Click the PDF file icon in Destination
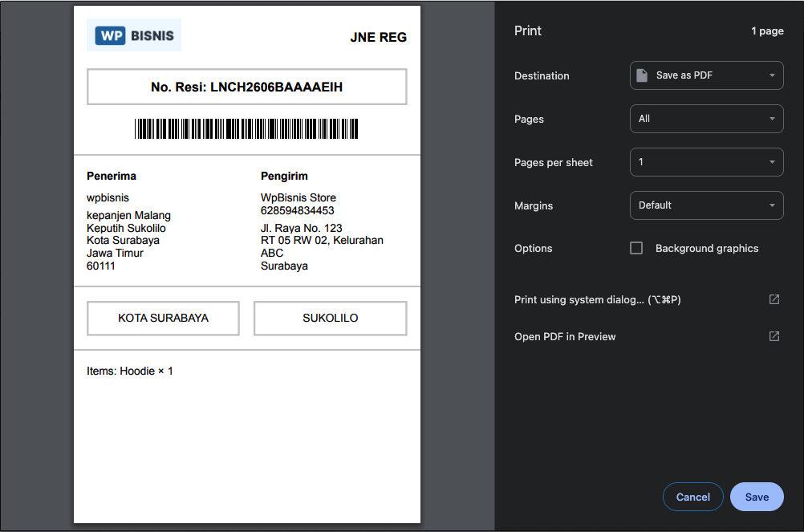This screenshot has width=804, height=532. pyautogui.click(x=641, y=75)
